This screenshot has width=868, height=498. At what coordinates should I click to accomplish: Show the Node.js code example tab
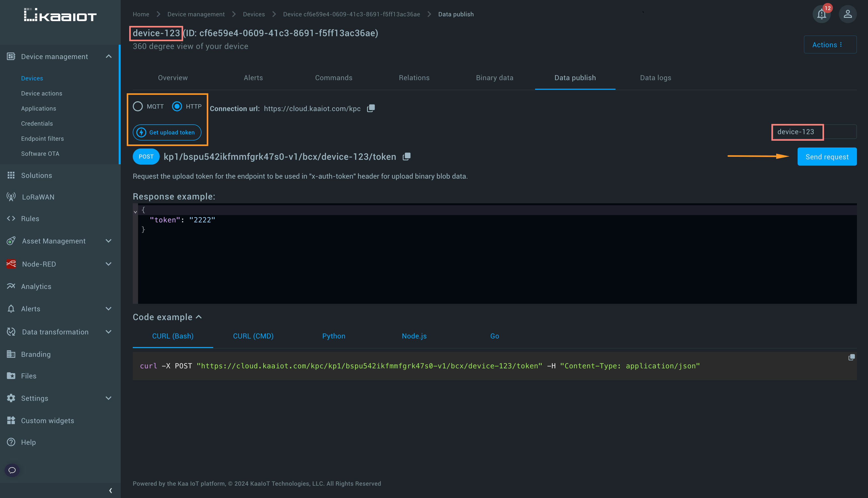click(x=414, y=336)
